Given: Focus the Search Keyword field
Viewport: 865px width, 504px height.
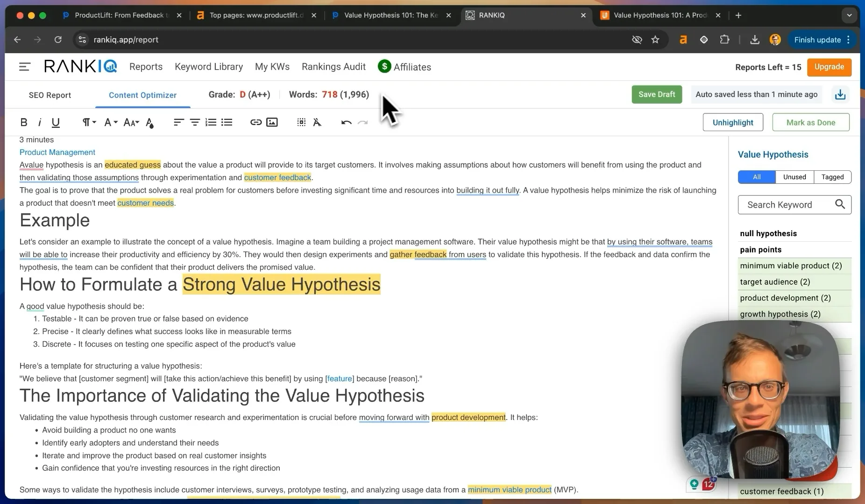Looking at the screenshot, I should 794,204.
